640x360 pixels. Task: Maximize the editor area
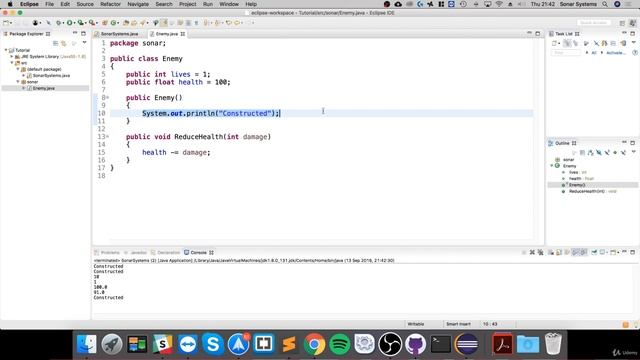point(538,33)
